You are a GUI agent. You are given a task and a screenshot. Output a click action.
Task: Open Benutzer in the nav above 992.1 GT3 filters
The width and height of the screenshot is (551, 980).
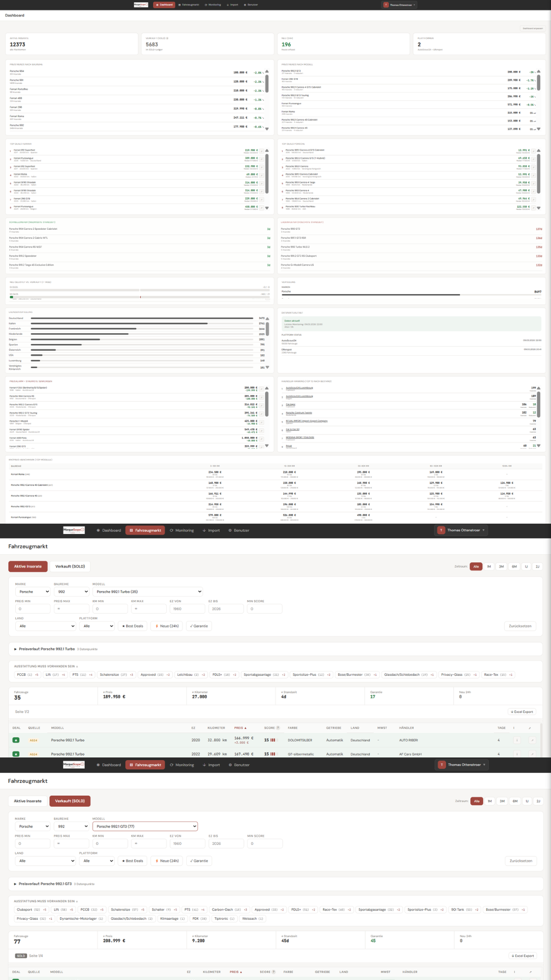(x=239, y=765)
